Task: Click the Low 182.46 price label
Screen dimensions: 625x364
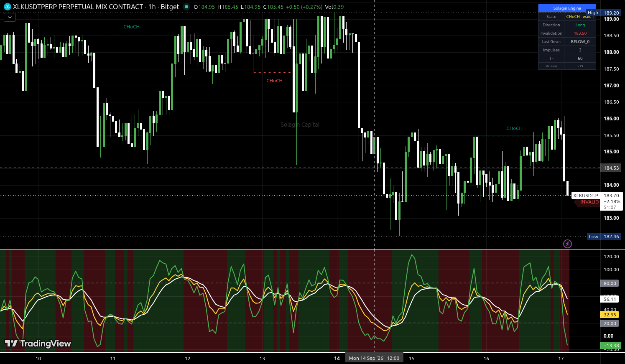Action: [x=605, y=237]
